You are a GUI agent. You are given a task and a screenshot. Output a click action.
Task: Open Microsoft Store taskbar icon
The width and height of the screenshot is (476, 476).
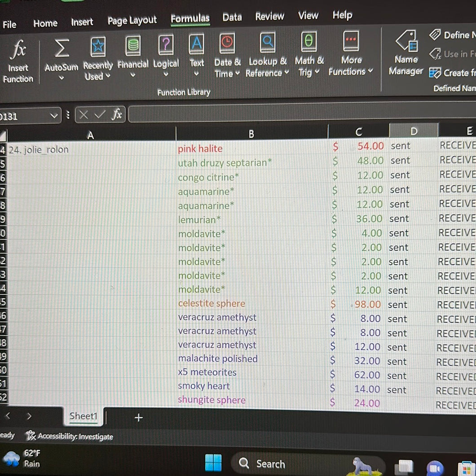click(467, 468)
